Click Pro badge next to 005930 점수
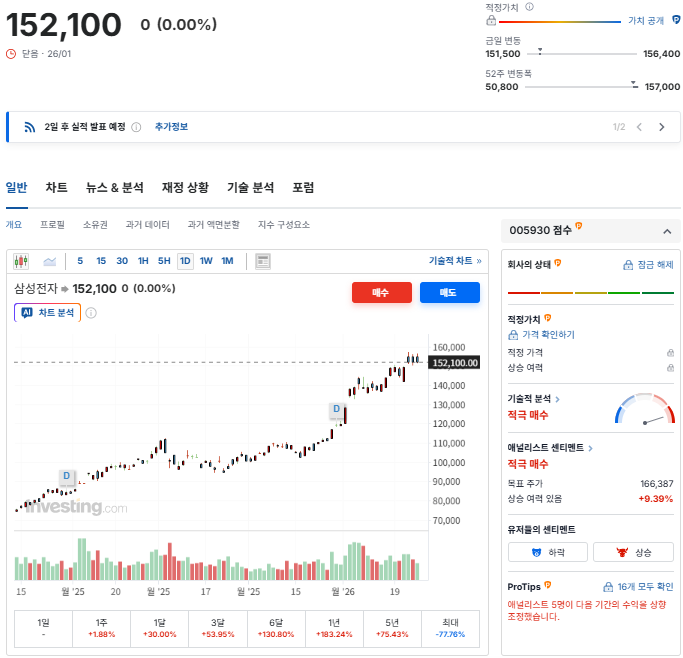 [x=578, y=226]
